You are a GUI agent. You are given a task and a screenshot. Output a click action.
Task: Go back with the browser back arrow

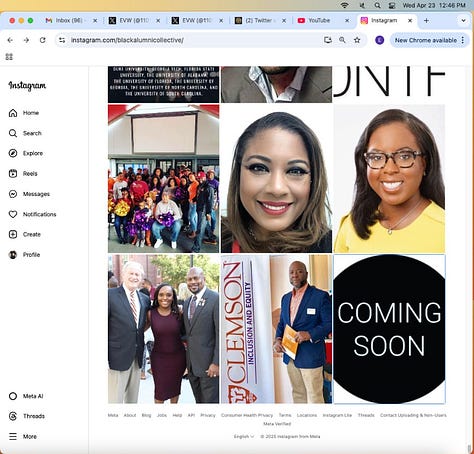[x=10, y=40]
